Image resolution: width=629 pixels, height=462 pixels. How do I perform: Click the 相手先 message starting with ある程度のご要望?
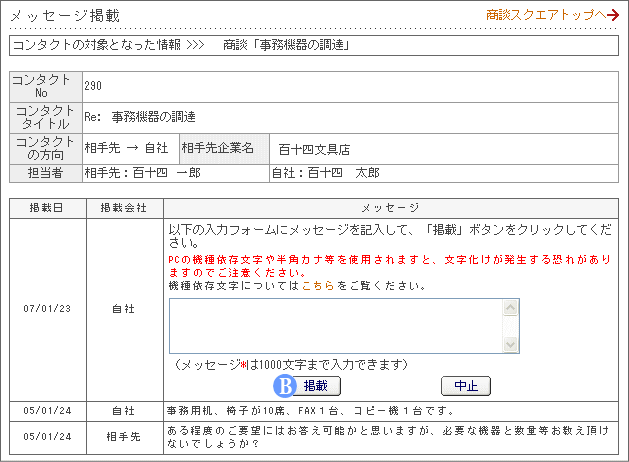coord(389,437)
